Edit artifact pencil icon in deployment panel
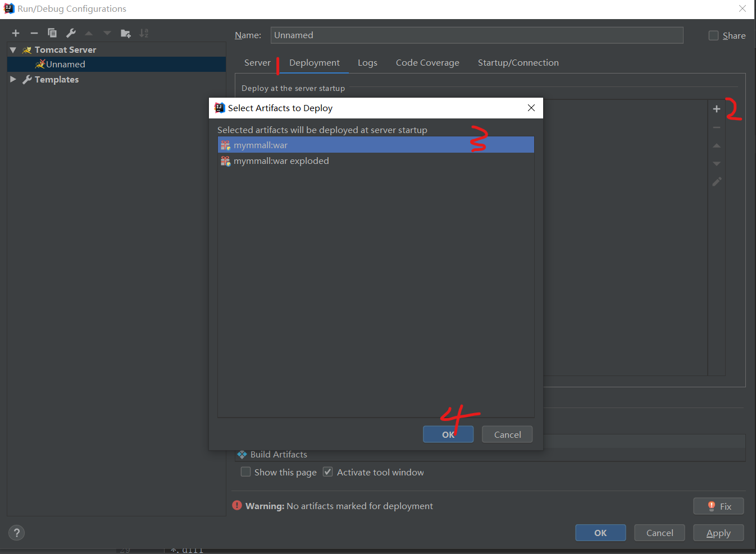 coord(717,182)
